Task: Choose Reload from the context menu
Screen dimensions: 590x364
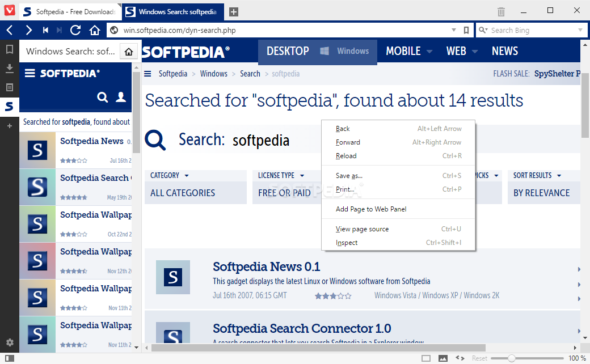Action: (398, 156)
